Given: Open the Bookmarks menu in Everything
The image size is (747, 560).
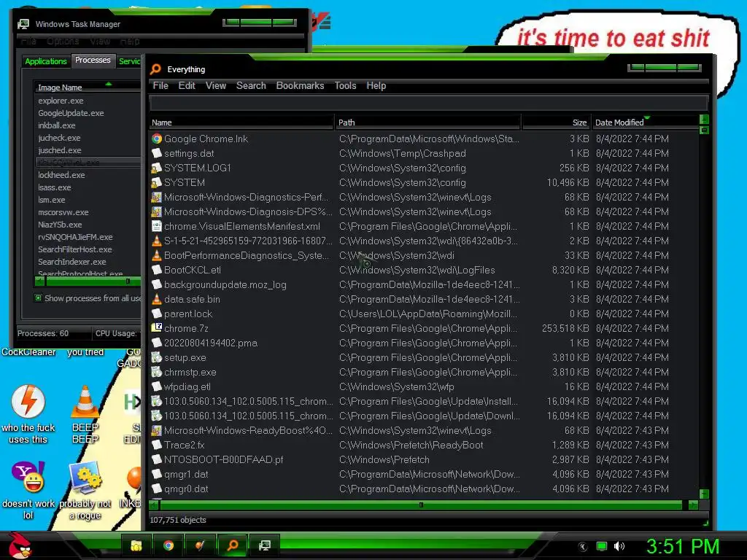Looking at the screenshot, I should 300,86.
